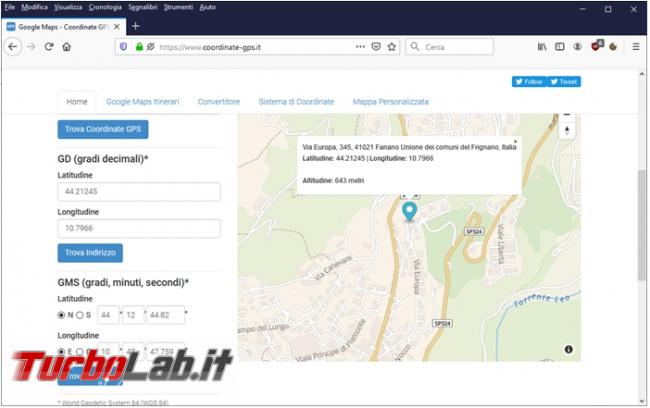Open the File menu

[10, 7]
